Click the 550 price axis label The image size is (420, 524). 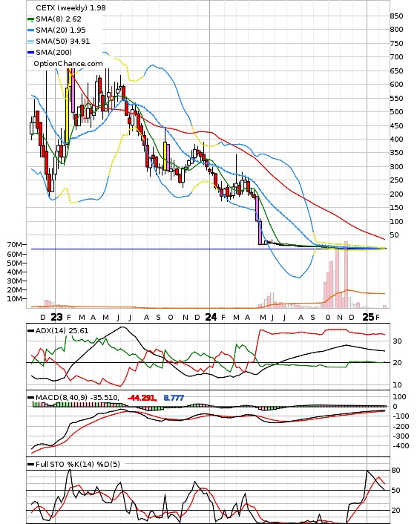pyautogui.click(x=396, y=98)
